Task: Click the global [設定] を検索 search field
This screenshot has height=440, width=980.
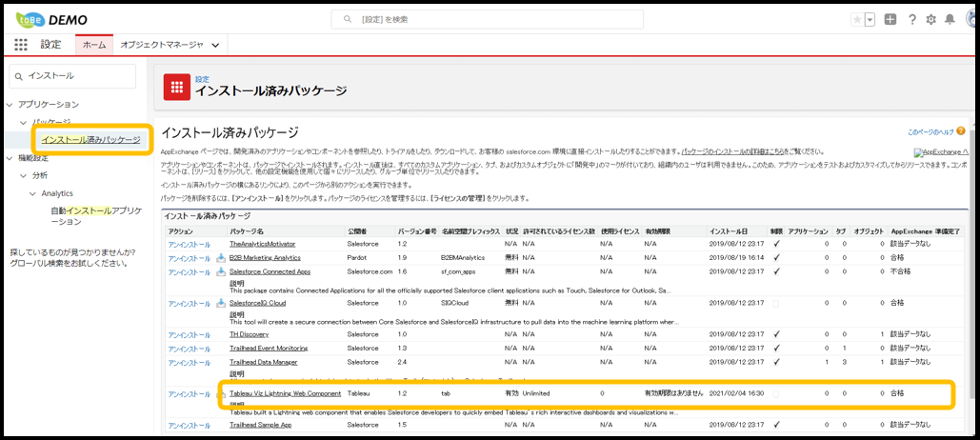Action: click(487, 19)
